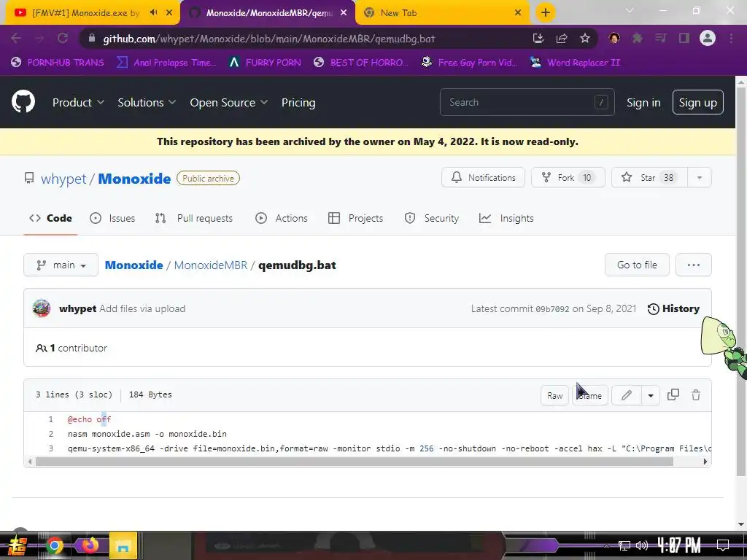
Task: Open Chrome's three-dot menu
Action: click(x=731, y=39)
